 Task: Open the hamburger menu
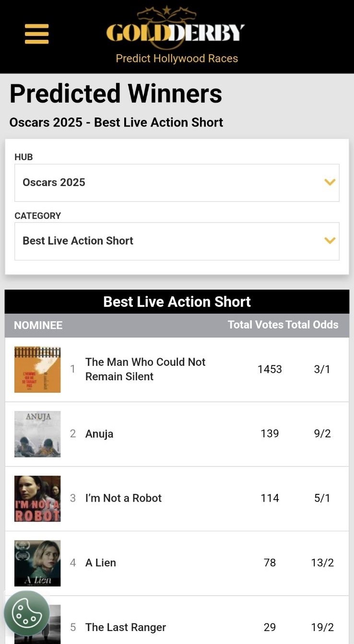pos(37,34)
